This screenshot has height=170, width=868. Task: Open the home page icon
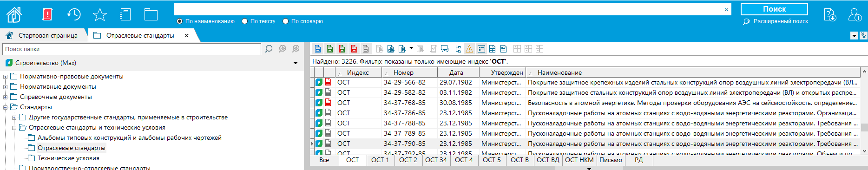(x=14, y=14)
